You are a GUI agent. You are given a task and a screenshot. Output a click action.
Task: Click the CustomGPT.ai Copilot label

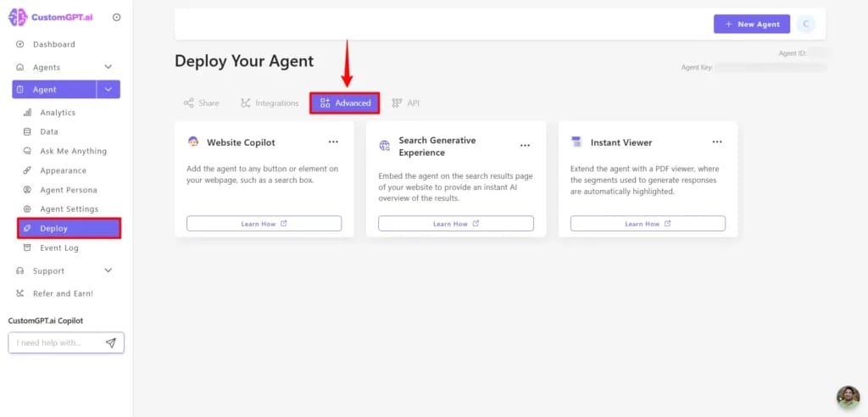coord(46,320)
